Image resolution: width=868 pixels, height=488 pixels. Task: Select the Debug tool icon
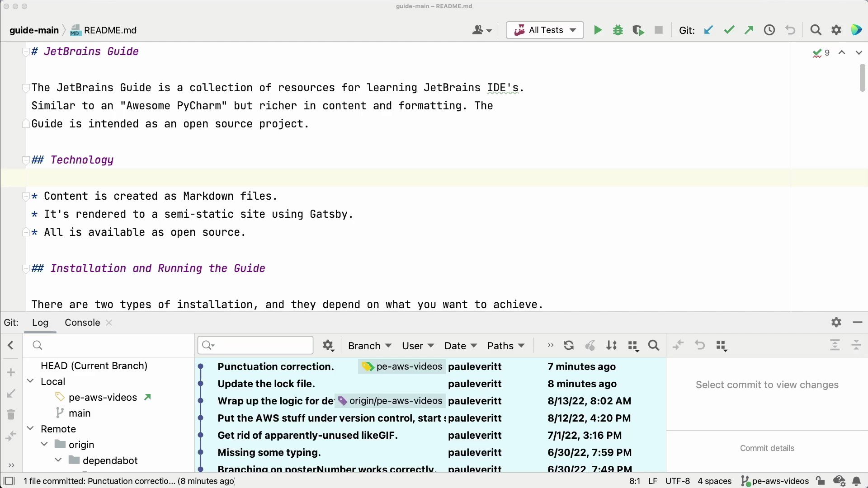tap(618, 30)
